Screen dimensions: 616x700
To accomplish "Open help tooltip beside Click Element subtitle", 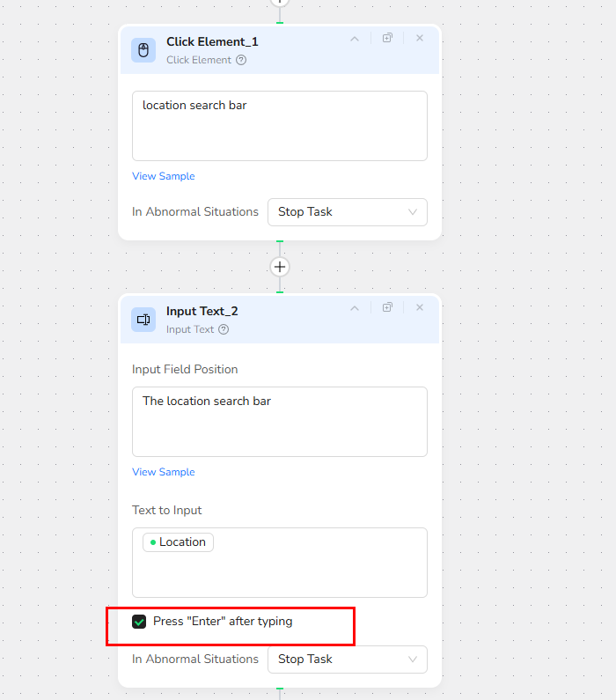I will coord(241,60).
